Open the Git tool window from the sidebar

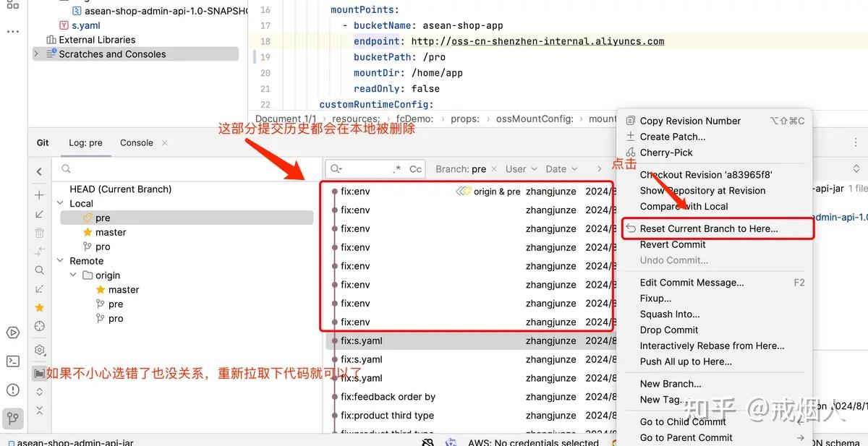[x=12, y=419]
